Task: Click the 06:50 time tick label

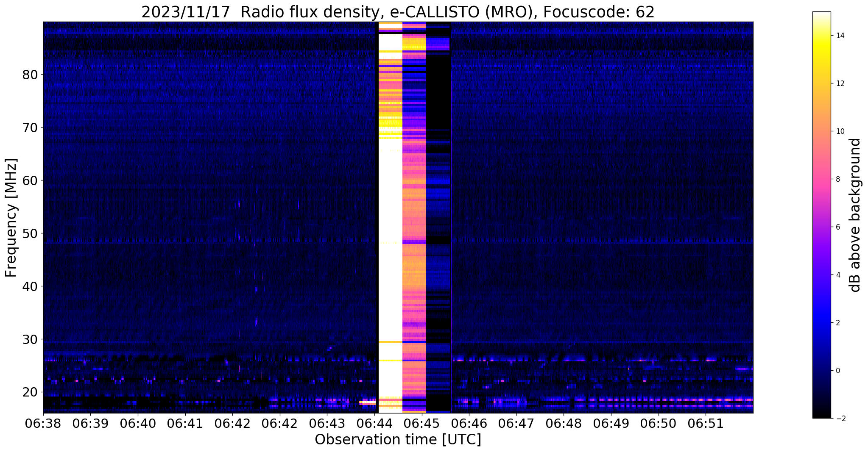Action: tap(659, 423)
